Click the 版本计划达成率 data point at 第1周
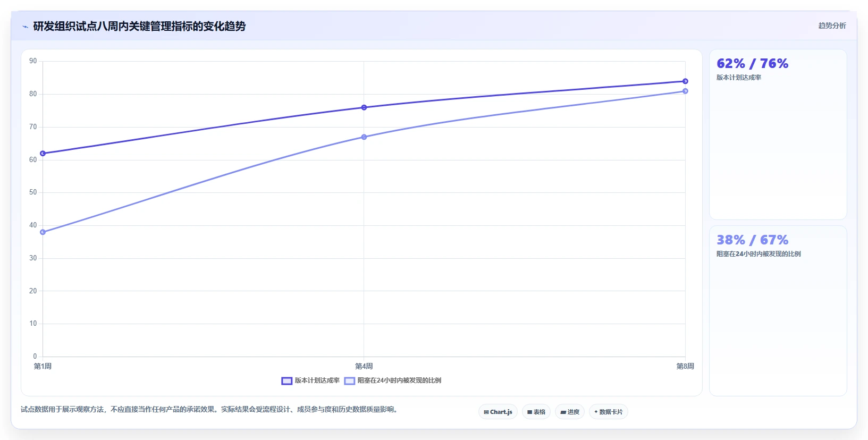Screen dimensions: 868x440 tap(43, 154)
